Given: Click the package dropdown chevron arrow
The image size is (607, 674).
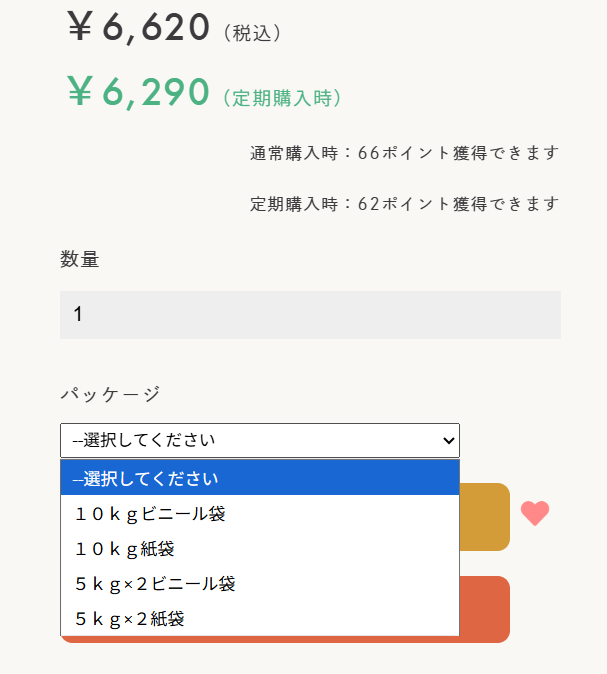Looking at the screenshot, I should click(x=447, y=440).
